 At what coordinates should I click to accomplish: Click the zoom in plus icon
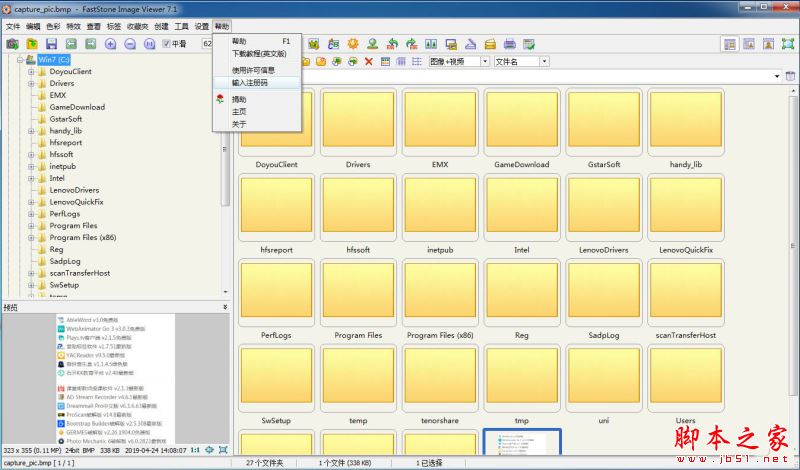click(x=110, y=44)
